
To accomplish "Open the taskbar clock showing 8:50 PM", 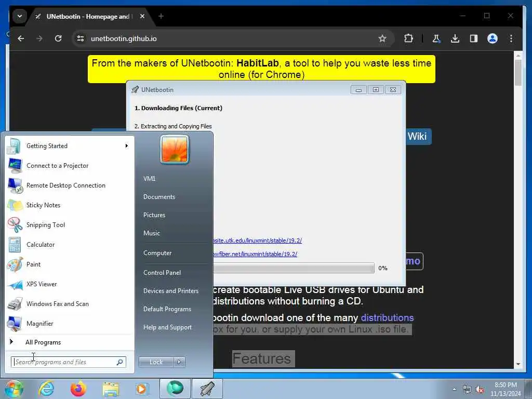I will point(506,389).
